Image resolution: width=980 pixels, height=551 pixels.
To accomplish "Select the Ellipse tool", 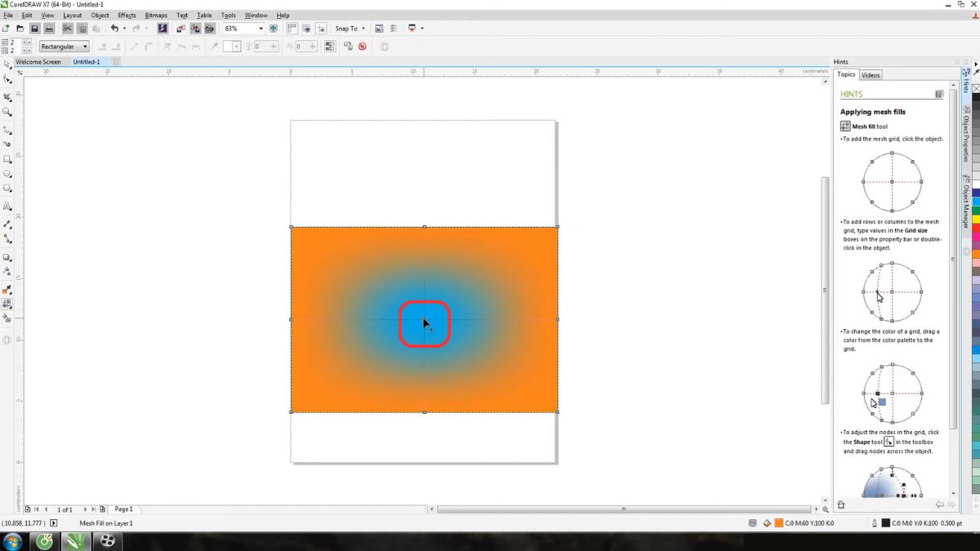I will click(7, 174).
